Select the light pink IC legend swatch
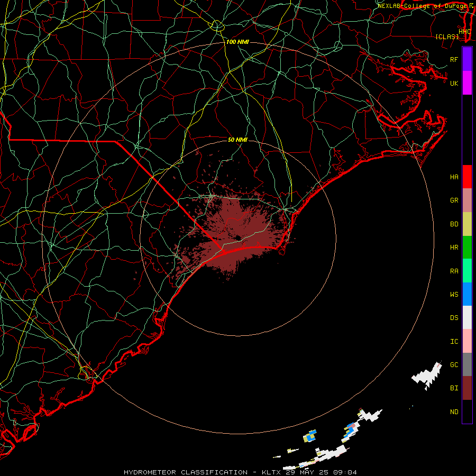Image resolution: width=476 pixels, height=476 pixels. [x=467, y=341]
